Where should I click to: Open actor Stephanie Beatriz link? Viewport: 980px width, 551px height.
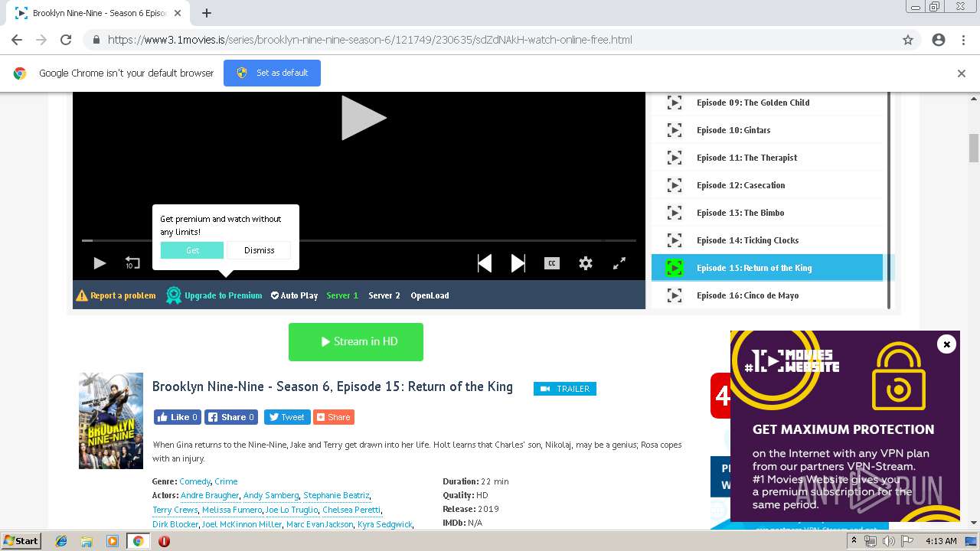[336, 495]
